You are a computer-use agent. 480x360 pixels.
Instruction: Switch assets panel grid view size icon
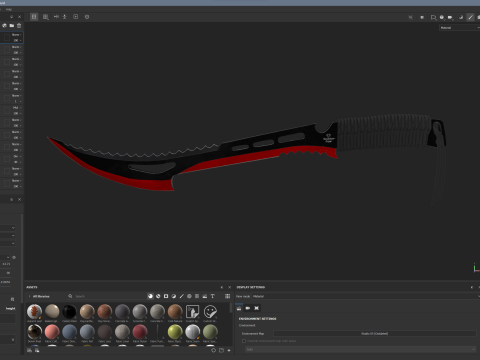227,296
